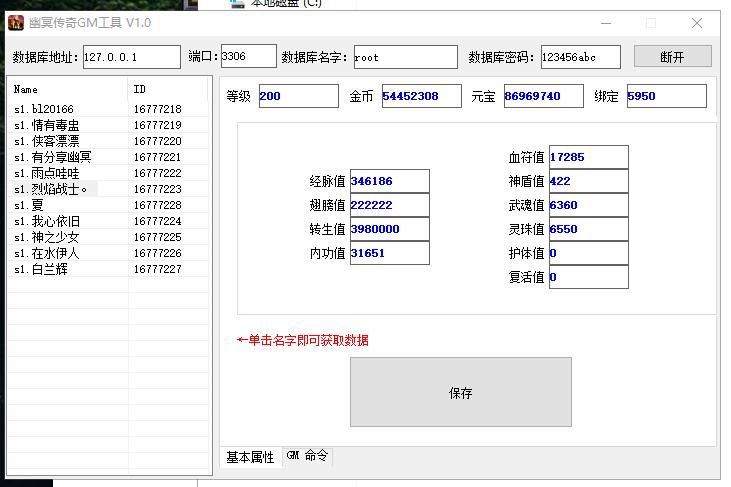The height and width of the screenshot is (487, 731).
Task: Select the 基本属性 tab
Action: (x=250, y=457)
